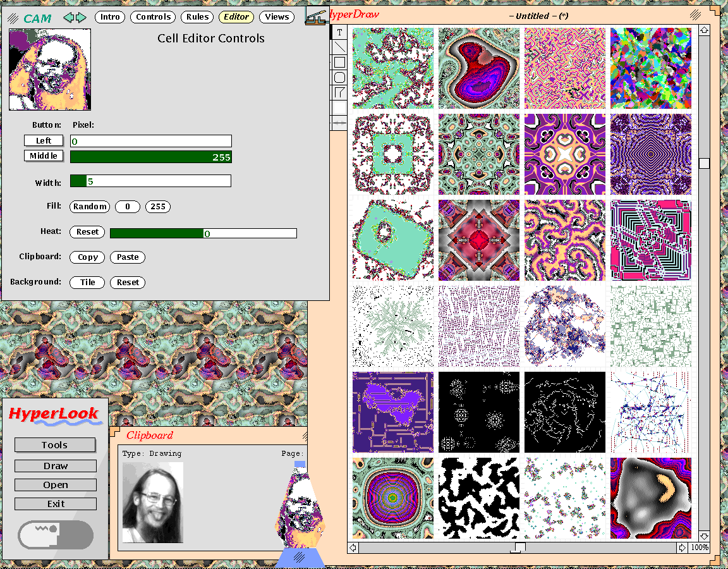Click the CAM previous page left arrow
The image size is (728, 569).
(68, 17)
